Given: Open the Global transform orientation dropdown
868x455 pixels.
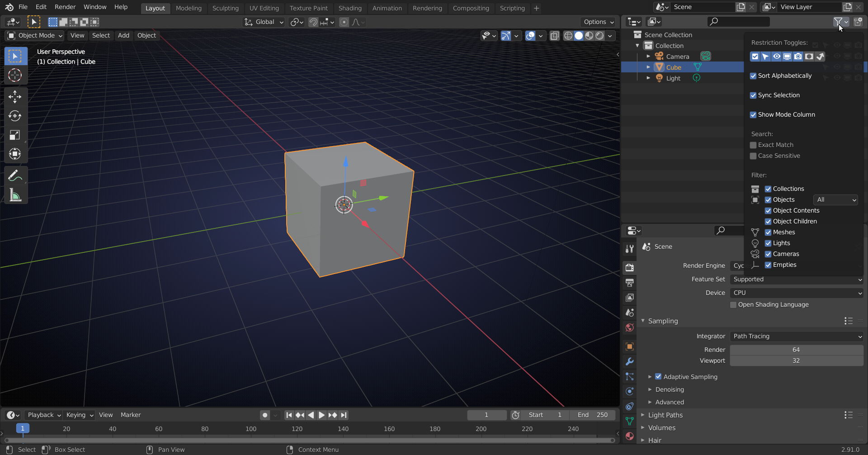Looking at the screenshot, I should [264, 22].
